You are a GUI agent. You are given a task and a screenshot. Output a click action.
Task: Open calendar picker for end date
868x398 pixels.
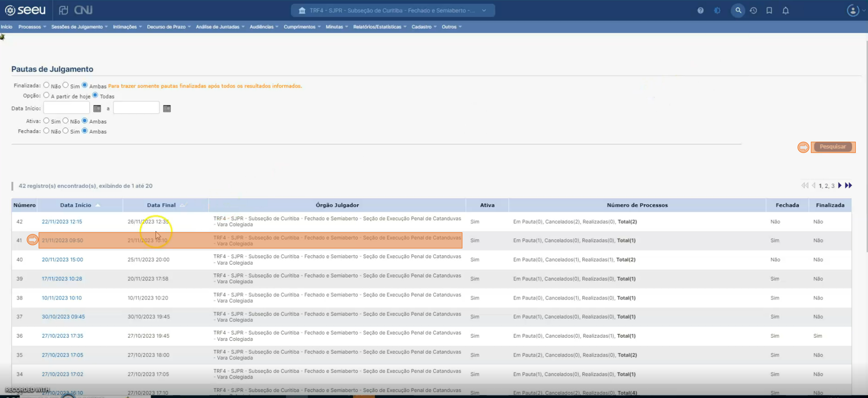point(167,109)
